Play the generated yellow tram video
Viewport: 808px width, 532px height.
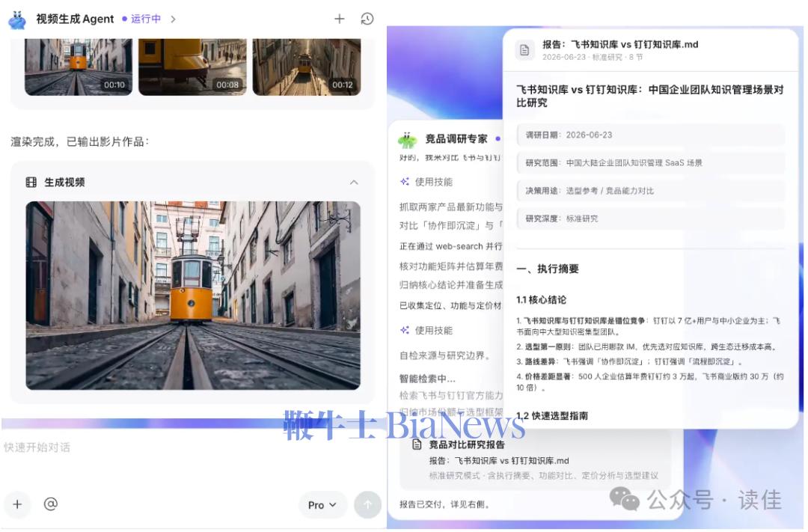pos(193,296)
